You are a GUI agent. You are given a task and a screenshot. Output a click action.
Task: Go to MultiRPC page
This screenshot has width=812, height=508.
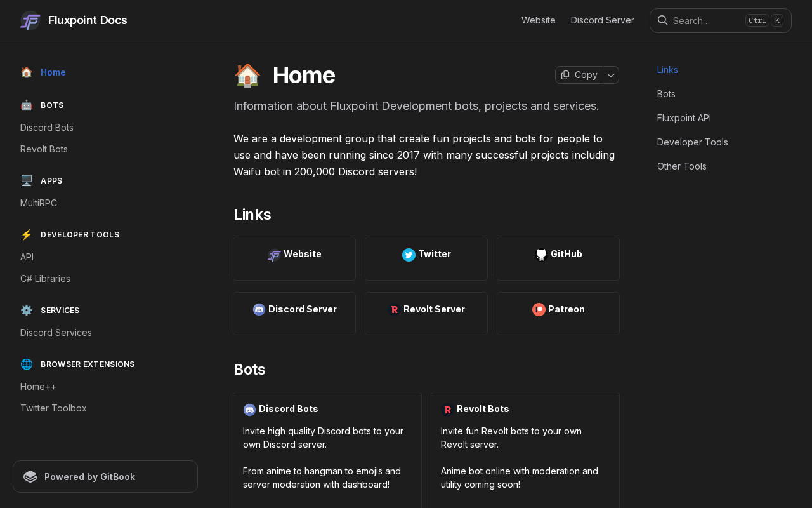click(39, 203)
